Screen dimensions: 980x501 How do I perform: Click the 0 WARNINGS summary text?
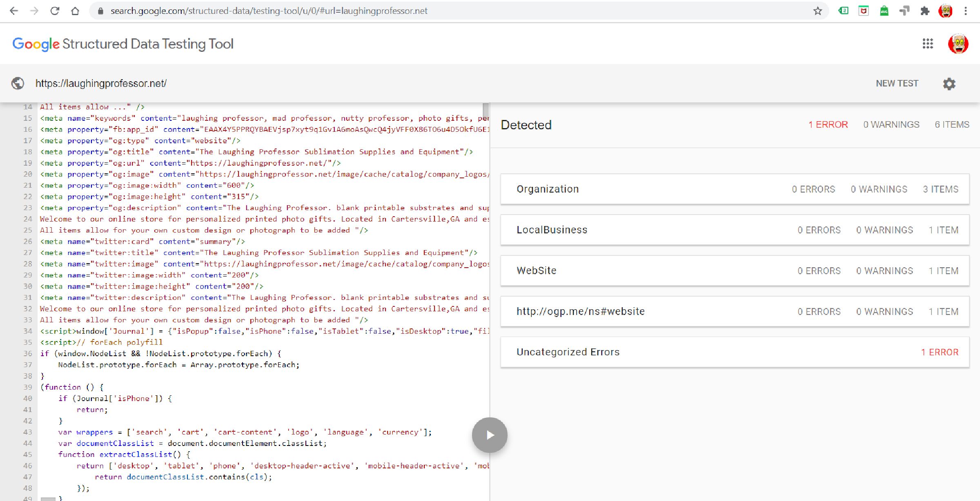pyautogui.click(x=891, y=125)
